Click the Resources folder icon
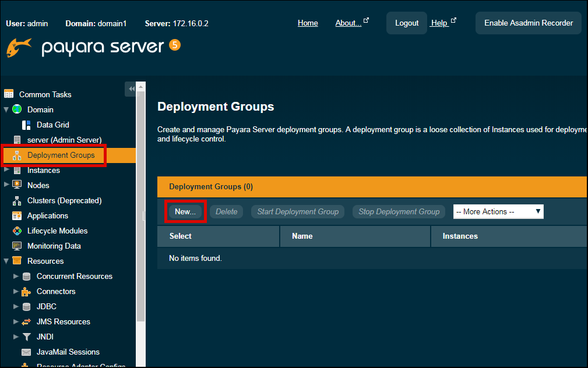Screen dimensions: 588x368 click(16, 261)
